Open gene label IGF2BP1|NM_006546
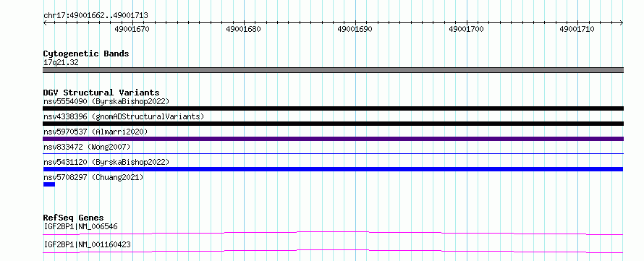 click(x=81, y=226)
